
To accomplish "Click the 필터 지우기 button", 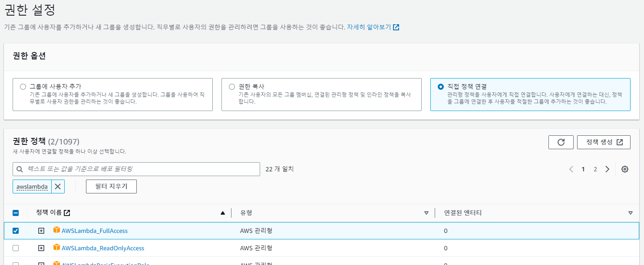I will click(111, 186).
